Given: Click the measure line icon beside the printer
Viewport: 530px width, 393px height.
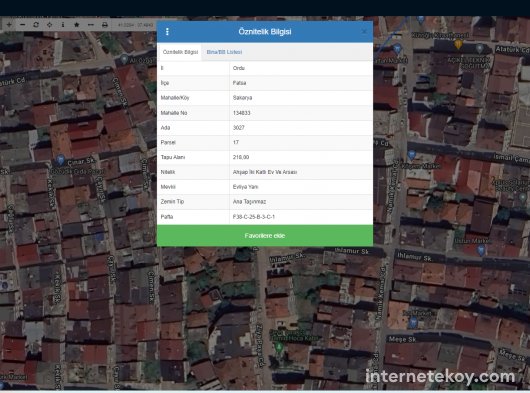Looking at the screenshot, I should 91,25.
